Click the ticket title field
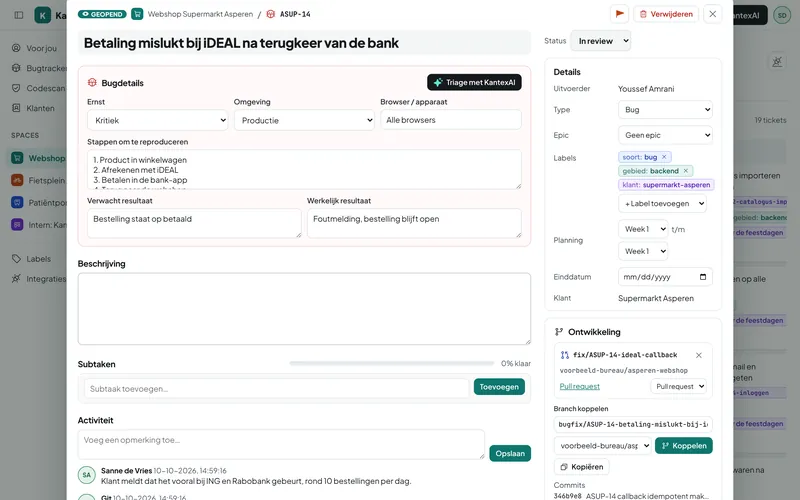The width and height of the screenshot is (800, 500). (x=304, y=43)
